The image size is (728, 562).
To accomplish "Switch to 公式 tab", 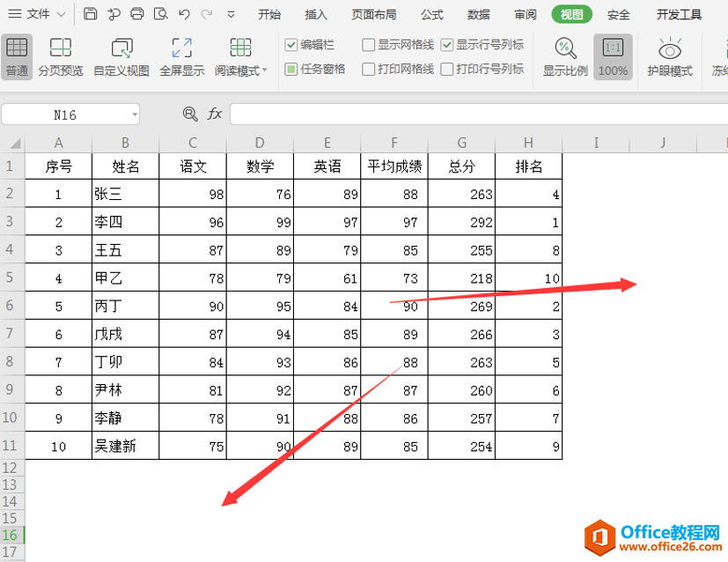I will pyautogui.click(x=432, y=15).
